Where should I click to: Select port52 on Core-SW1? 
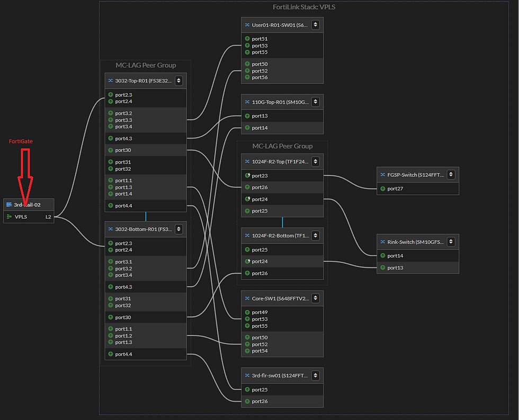point(259,344)
